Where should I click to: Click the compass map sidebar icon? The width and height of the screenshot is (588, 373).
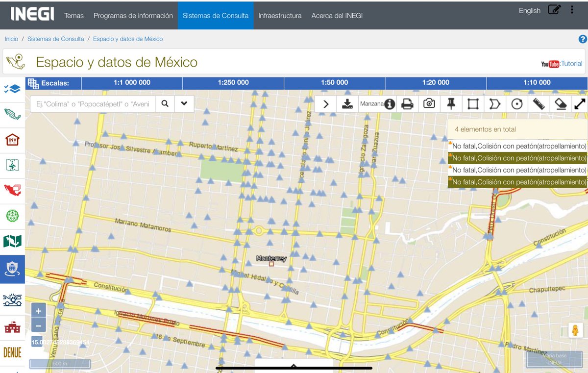(x=12, y=165)
